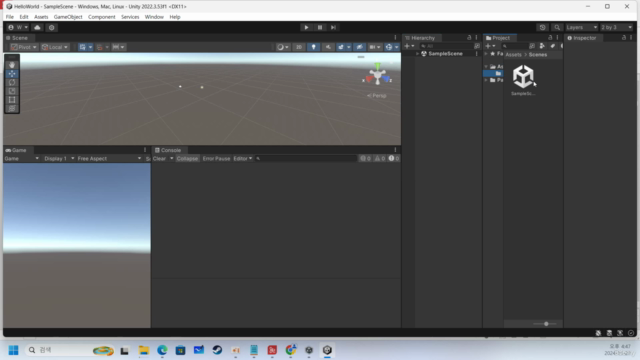Expand SampleScene in Hierarchy
The image size is (640, 360).
tap(417, 54)
